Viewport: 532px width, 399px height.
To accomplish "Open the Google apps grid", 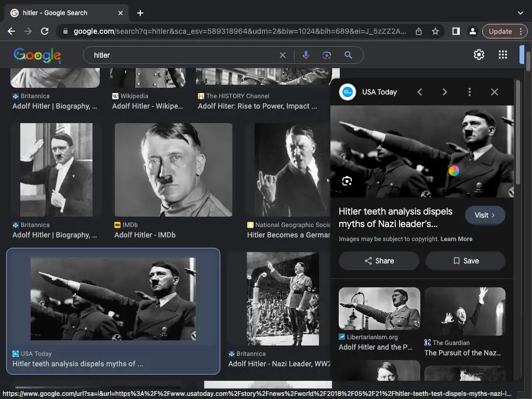I will tap(503, 55).
